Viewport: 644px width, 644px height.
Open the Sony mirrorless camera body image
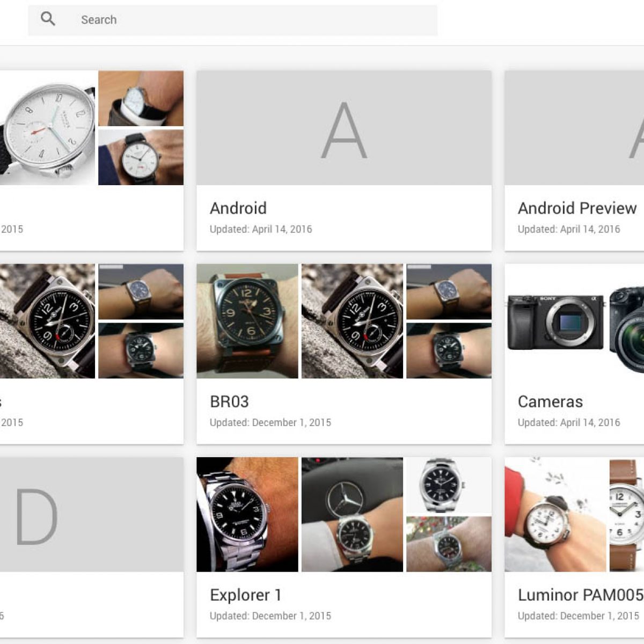(555, 322)
